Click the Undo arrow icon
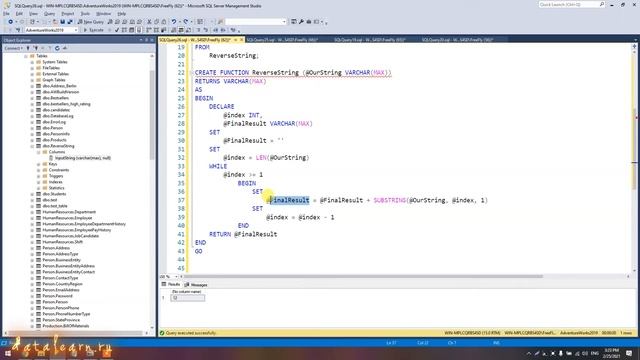The width and height of the screenshot is (640, 360). tap(174, 22)
